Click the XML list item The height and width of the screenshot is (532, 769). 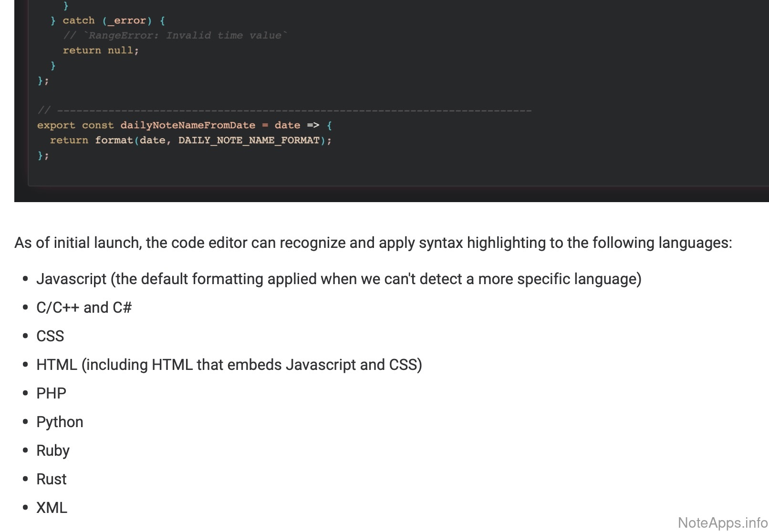(x=52, y=508)
